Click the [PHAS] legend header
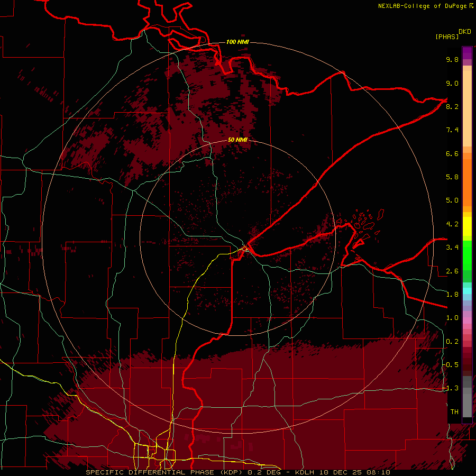The width and height of the screenshot is (476, 476). point(447,36)
